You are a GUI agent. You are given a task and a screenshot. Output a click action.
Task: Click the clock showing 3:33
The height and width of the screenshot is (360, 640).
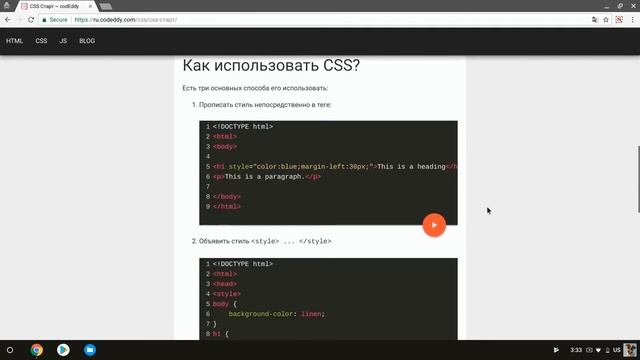click(576, 350)
